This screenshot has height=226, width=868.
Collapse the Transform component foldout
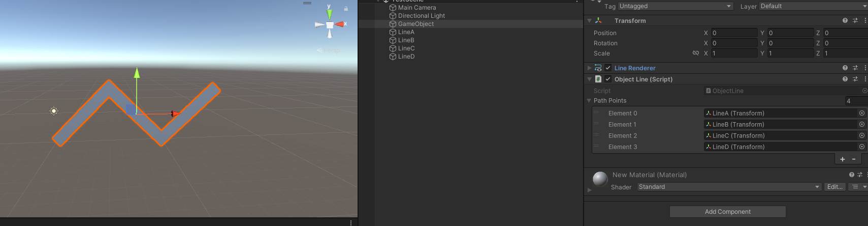tap(589, 21)
